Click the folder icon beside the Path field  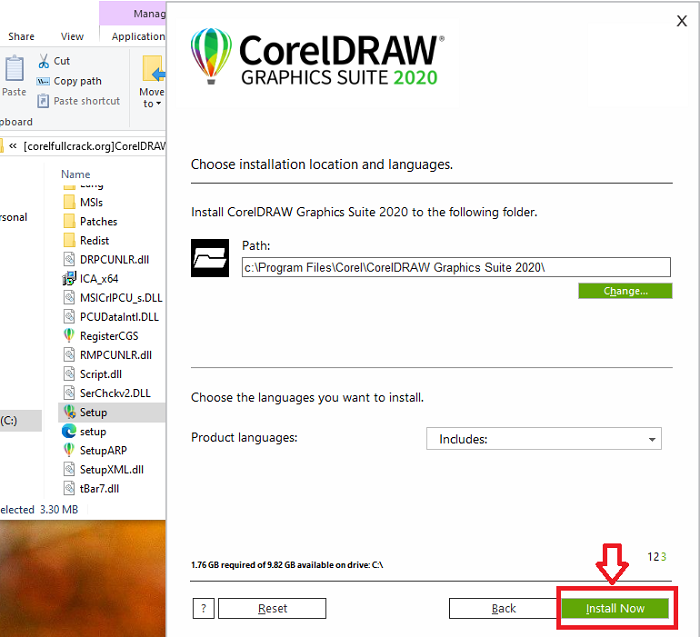point(209,258)
